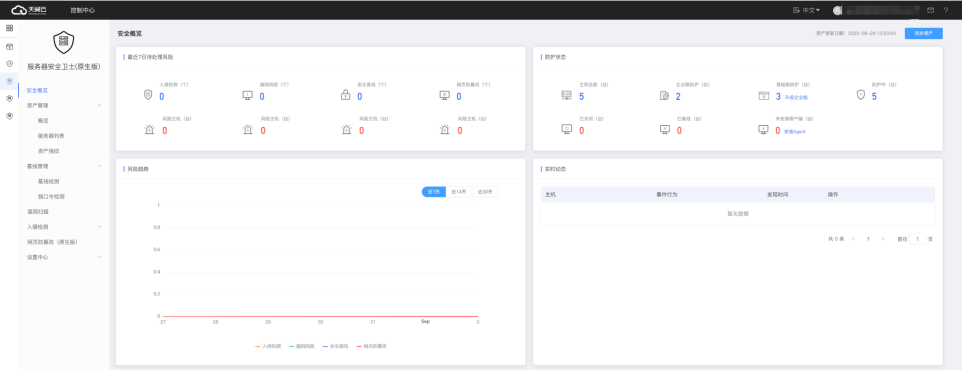Go to previous page in pagination
The height and width of the screenshot is (371, 963).
point(853,238)
